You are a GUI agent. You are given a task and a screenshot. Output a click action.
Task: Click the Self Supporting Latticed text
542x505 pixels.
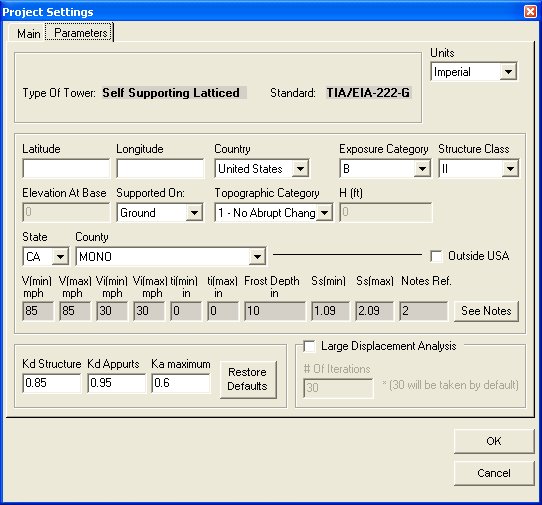(x=174, y=93)
